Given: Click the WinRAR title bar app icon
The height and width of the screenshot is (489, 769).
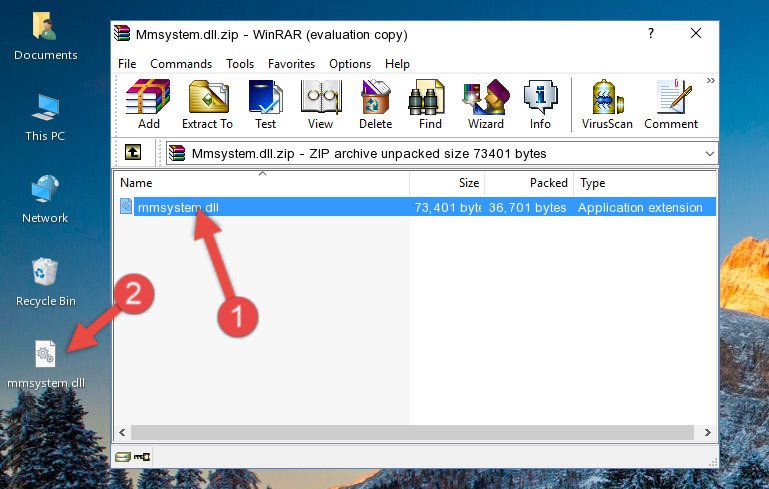Looking at the screenshot, I should click(x=122, y=33).
